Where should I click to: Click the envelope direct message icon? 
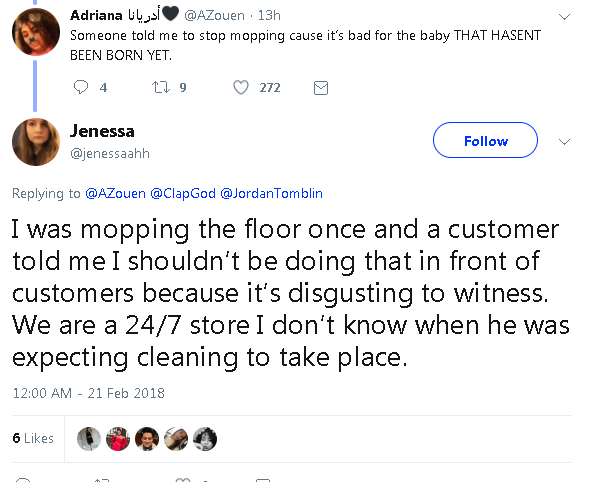pos(321,88)
